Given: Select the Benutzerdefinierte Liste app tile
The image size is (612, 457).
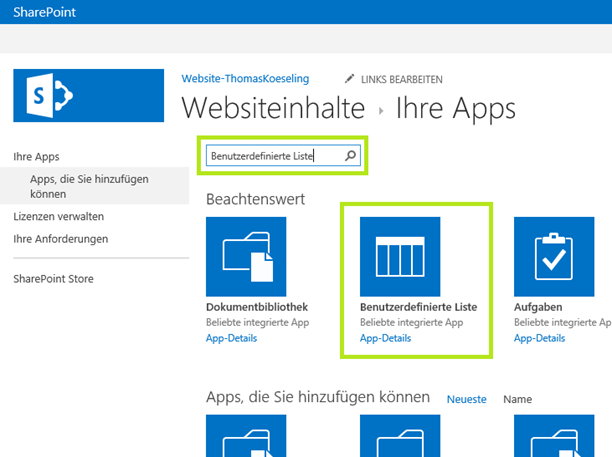Looking at the screenshot, I should [x=400, y=256].
